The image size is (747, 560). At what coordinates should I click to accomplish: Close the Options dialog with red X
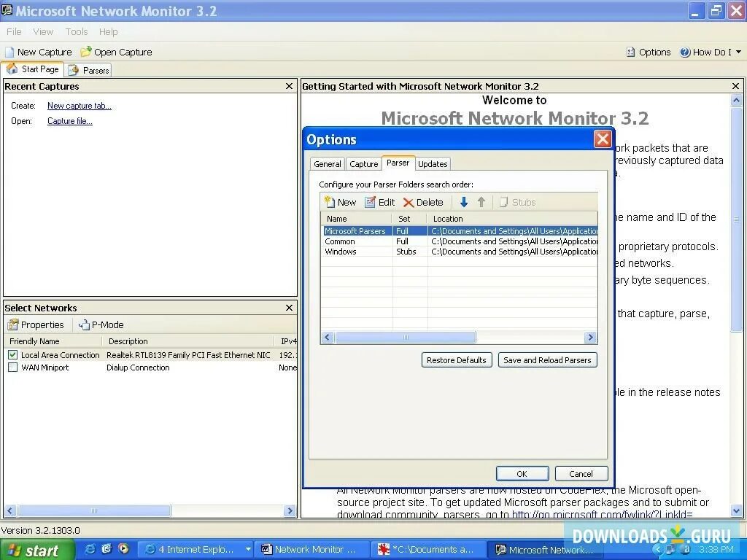click(603, 139)
